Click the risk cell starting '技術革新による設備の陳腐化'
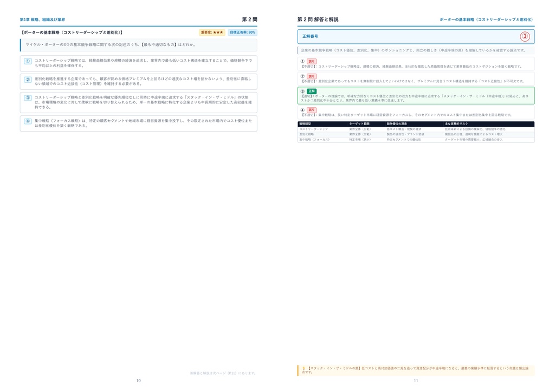Screen dimensions: 555x392 [x=475, y=129]
